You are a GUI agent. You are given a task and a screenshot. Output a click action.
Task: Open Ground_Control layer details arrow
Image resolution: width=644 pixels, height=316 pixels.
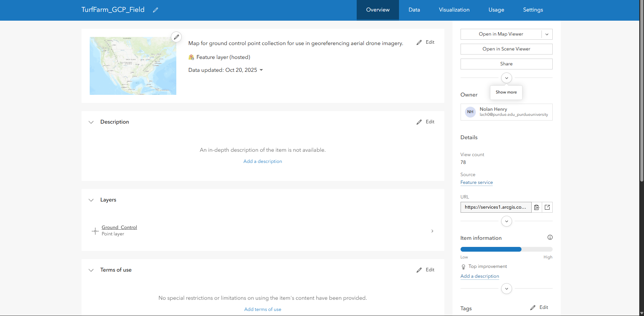[x=432, y=231]
